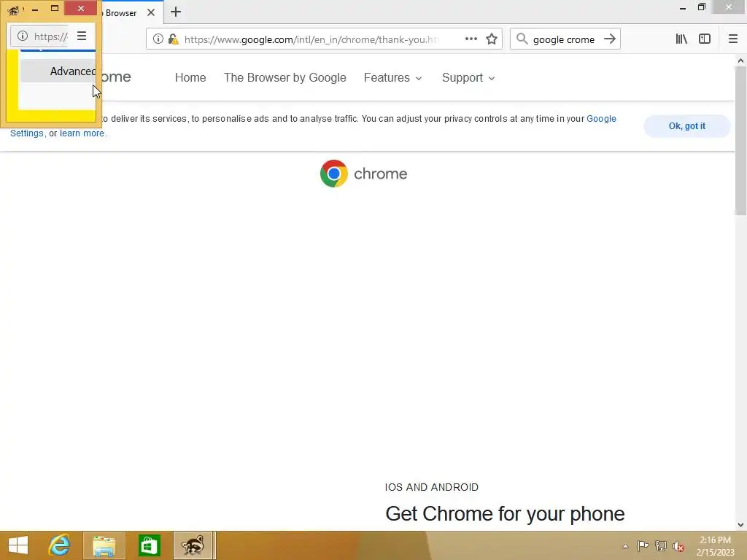Click the mixed content lock warning icon

(174, 39)
